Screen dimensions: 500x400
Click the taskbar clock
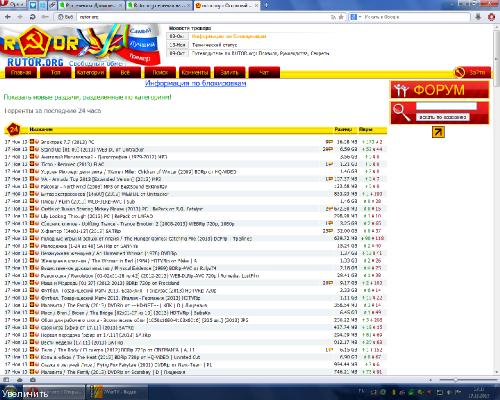point(479,392)
